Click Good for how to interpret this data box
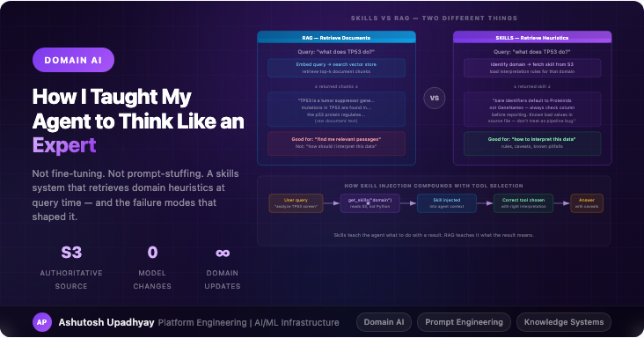644x338 pixels. point(532,143)
